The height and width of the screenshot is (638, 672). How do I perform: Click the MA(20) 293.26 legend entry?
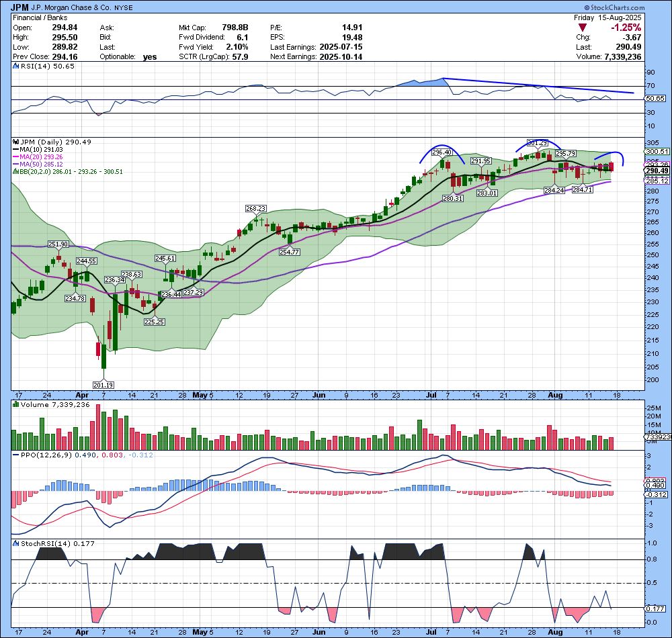[x=38, y=157]
